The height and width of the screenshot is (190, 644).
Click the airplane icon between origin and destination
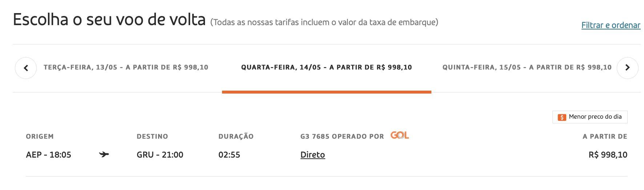coord(104,155)
